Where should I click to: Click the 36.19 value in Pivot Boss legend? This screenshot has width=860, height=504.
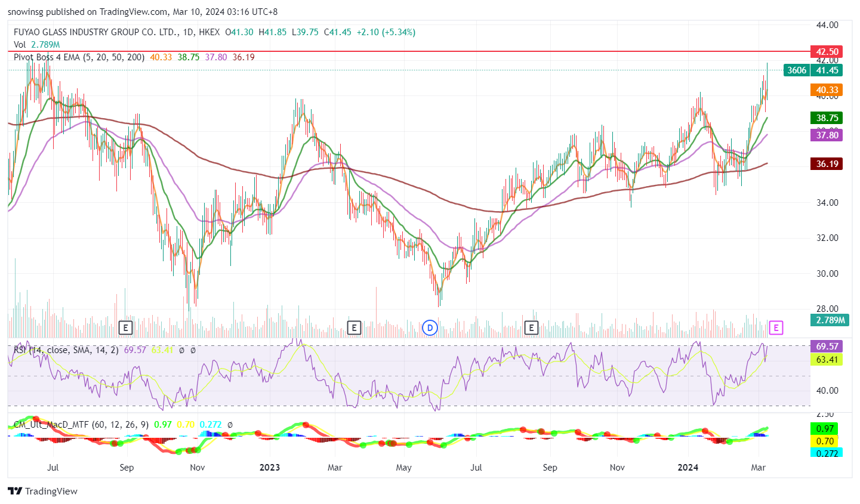point(243,57)
